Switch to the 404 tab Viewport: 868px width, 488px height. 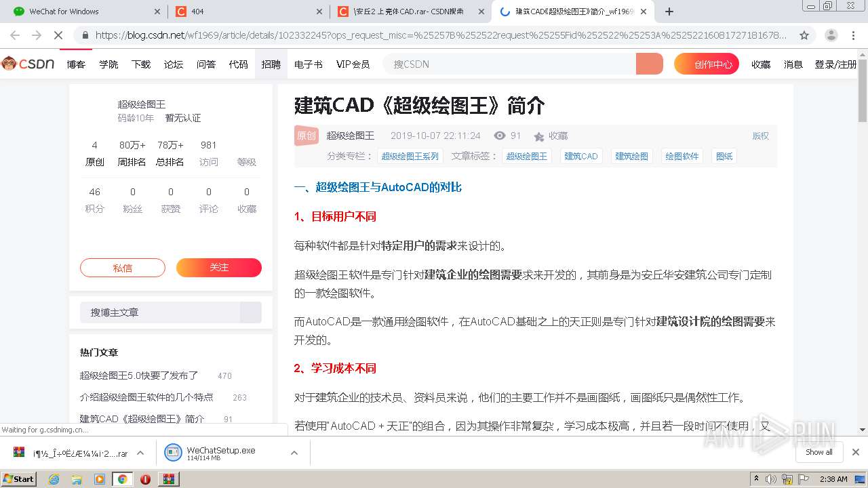248,12
